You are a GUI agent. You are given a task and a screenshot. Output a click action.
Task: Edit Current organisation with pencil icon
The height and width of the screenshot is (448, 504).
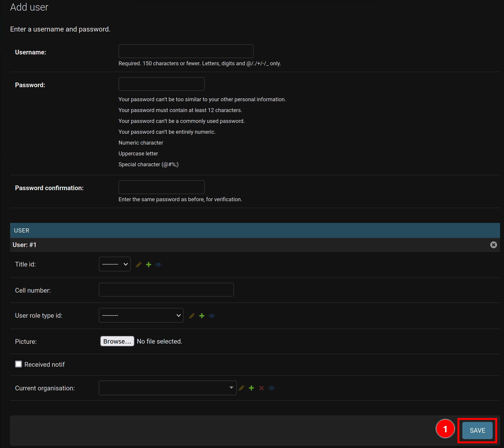coord(241,388)
